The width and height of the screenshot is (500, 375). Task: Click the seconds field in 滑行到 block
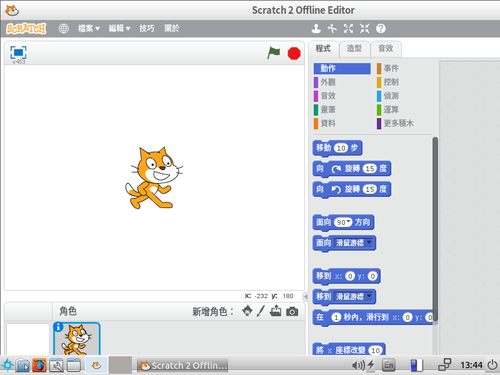pyautogui.click(x=336, y=317)
